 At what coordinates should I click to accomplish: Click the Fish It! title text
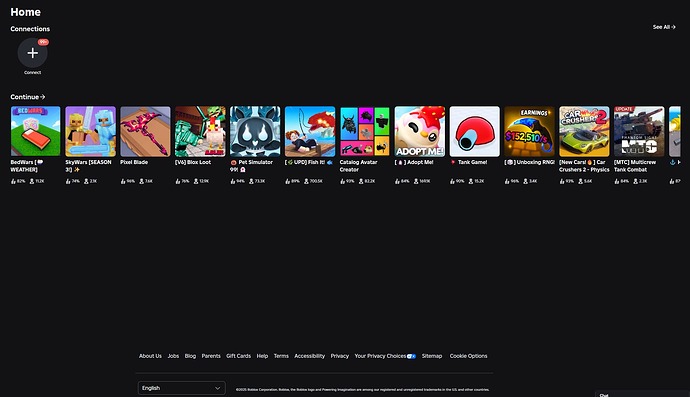309,162
